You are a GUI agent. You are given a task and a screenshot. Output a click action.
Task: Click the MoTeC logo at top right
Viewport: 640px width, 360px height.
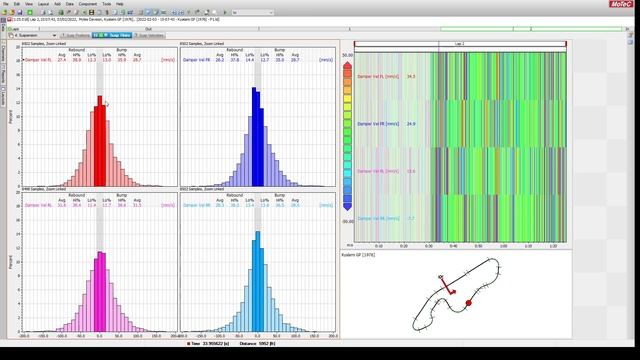tap(621, 4)
